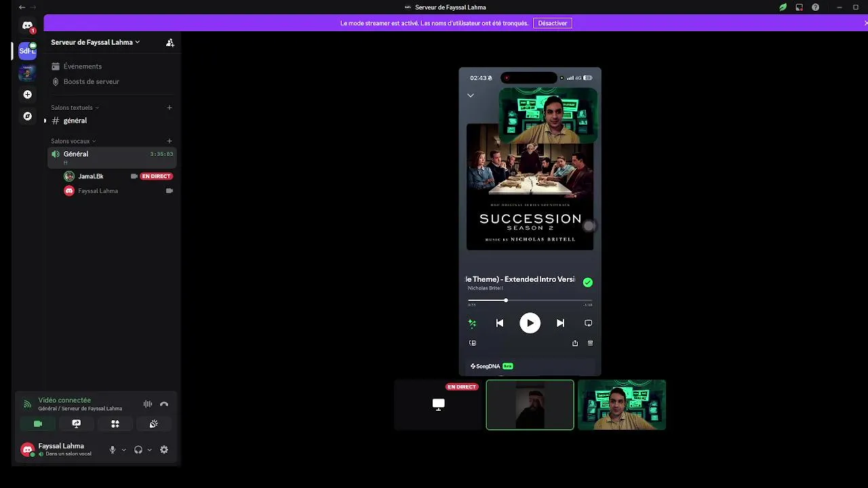The height and width of the screenshot is (488, 868).
Task: Dismiss the streamer mode banner
Action: point(865,23)
